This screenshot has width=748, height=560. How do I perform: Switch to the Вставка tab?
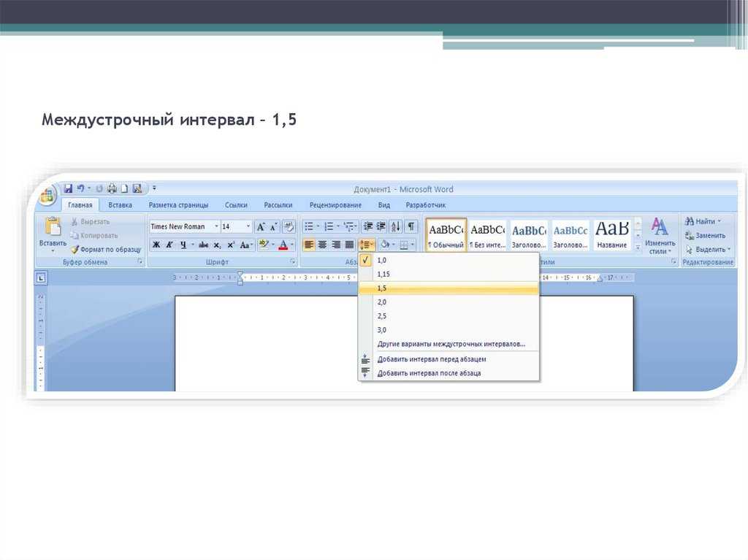tap(120, 205)
